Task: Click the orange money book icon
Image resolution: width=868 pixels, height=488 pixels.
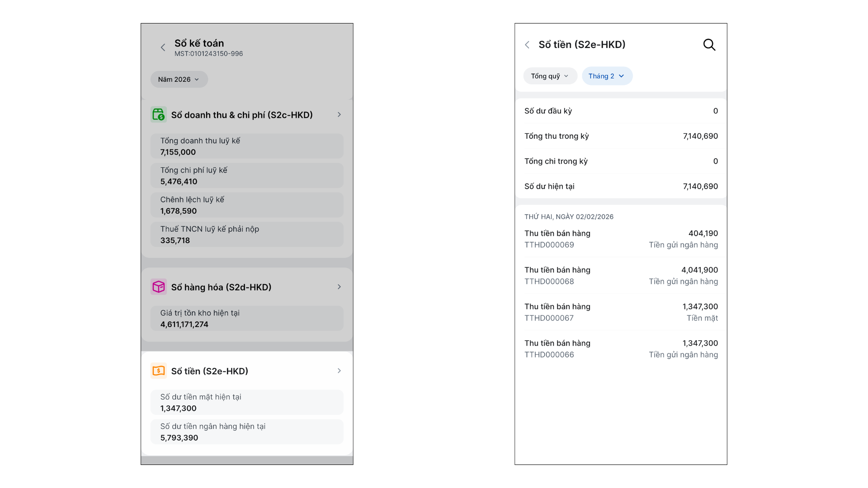Action: coord(158,371)
